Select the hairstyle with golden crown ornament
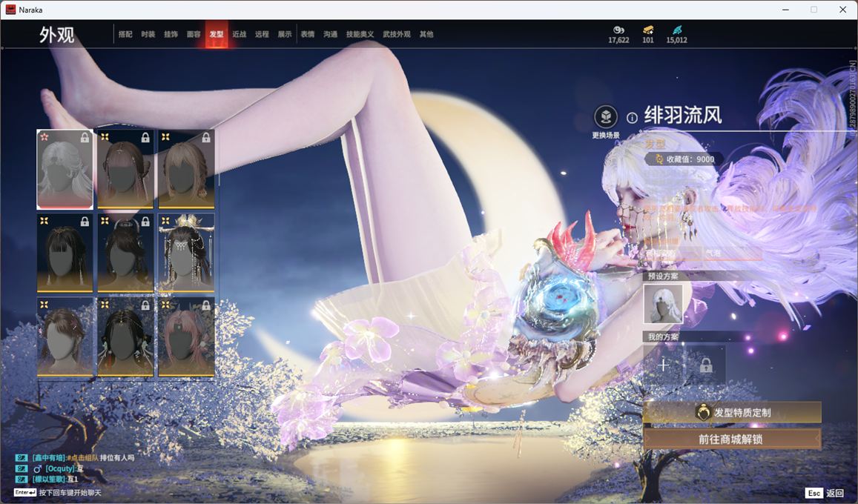 [186, 253]
